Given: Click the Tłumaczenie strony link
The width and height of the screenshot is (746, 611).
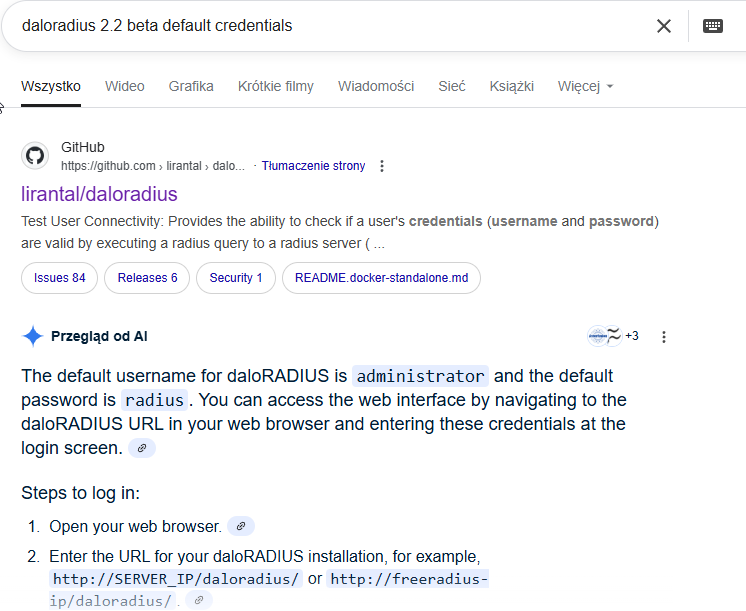Looking at the screenshot, I should (x=313, y=166).
